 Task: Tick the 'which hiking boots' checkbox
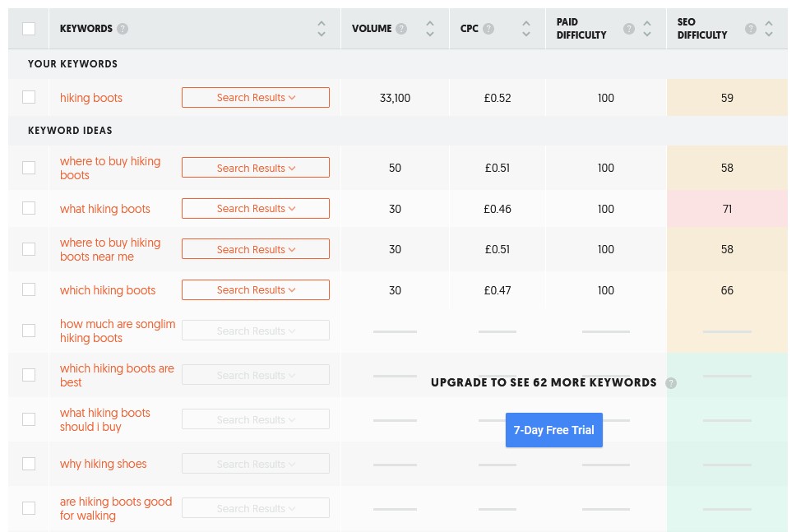(x=29, y=289)
